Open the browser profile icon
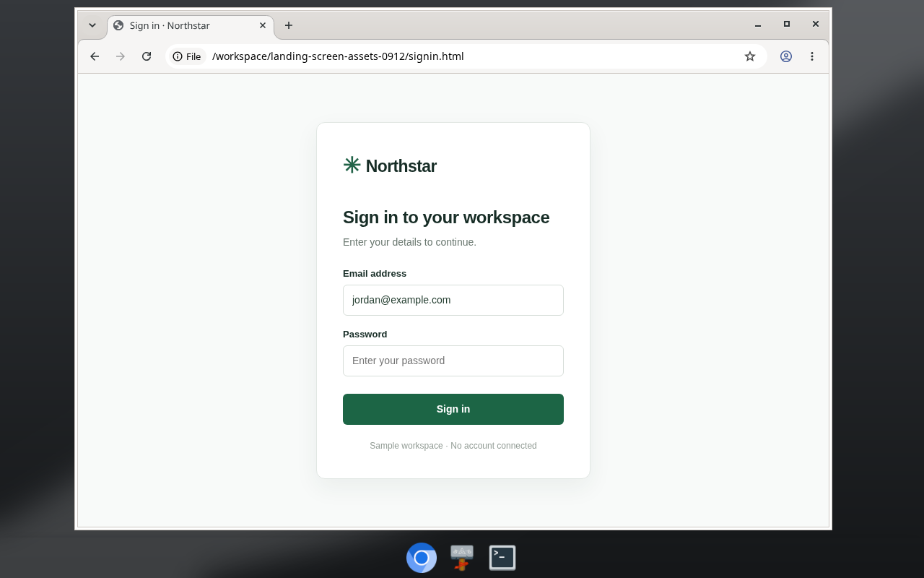The width and height of the screenshot is (924, 578). [x=786, y=56]
